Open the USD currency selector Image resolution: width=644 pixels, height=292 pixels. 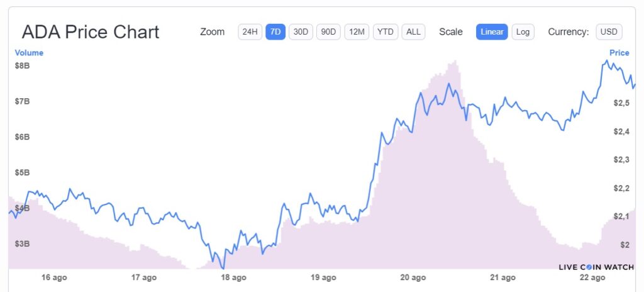tap(609, 31)
